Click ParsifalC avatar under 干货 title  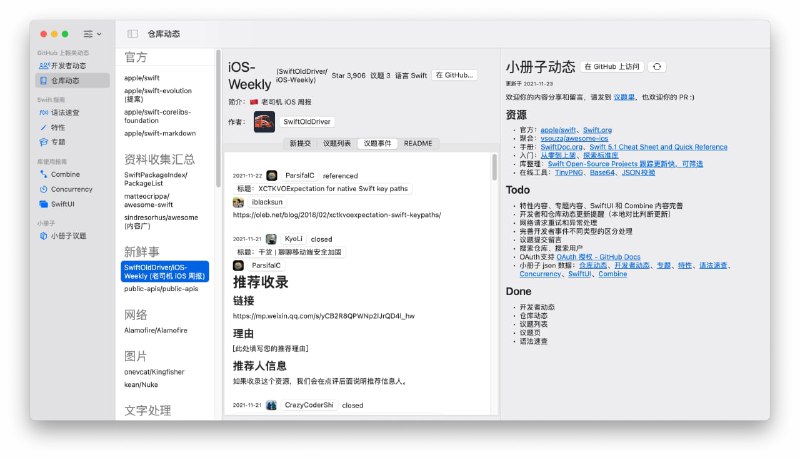(238, 266)
